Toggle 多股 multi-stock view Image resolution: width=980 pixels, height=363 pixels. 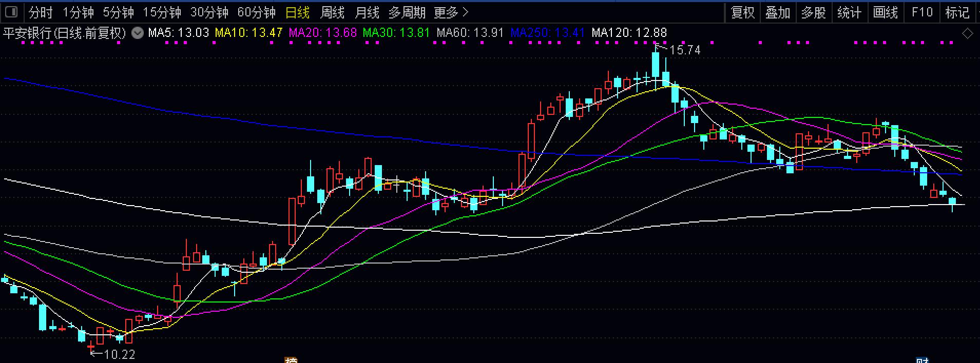pos(814,12)
